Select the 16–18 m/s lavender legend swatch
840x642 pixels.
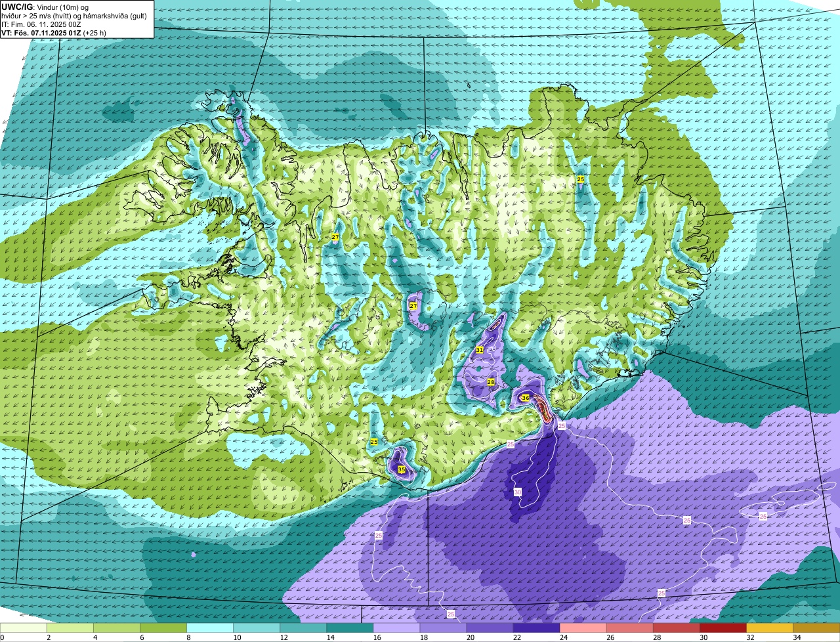[396, 628]
